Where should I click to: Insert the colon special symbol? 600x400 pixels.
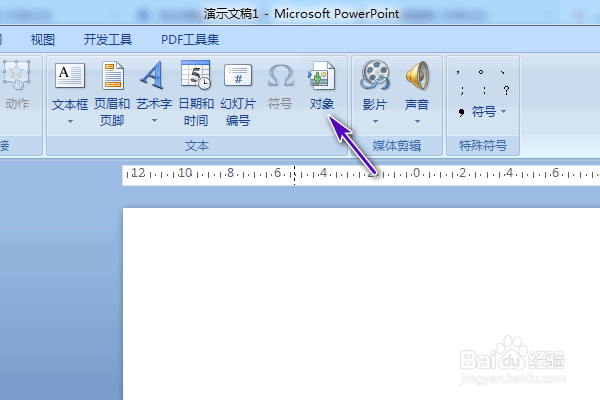coord(484,91)
